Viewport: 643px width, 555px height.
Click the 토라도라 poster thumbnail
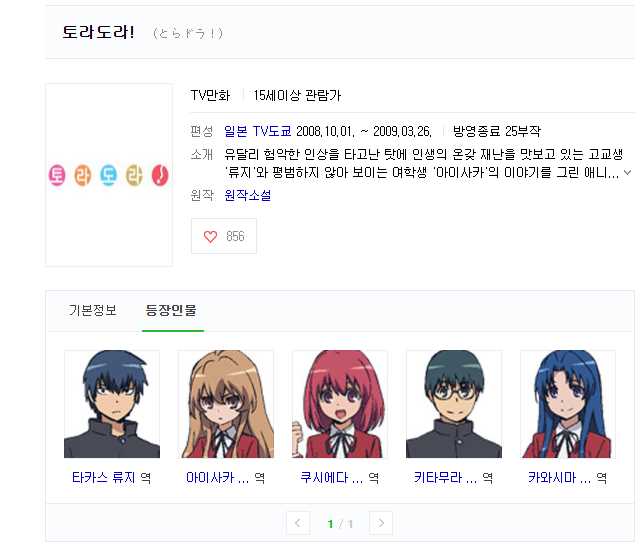(x=109, y=175)
